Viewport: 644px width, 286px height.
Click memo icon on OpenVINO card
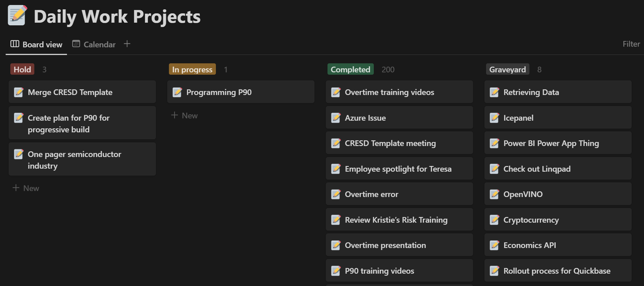494,194
